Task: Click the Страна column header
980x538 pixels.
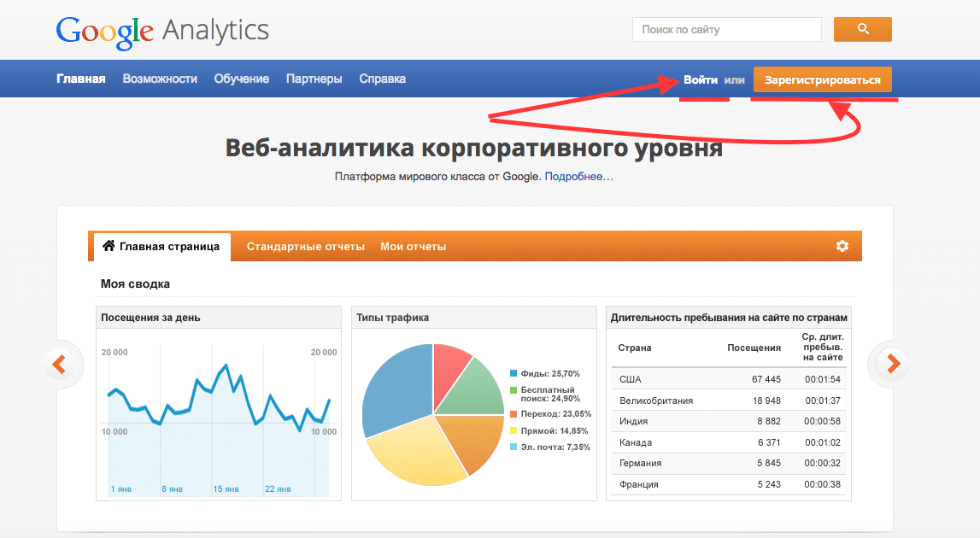Action: pyautogui.click(x=634, y=348)
